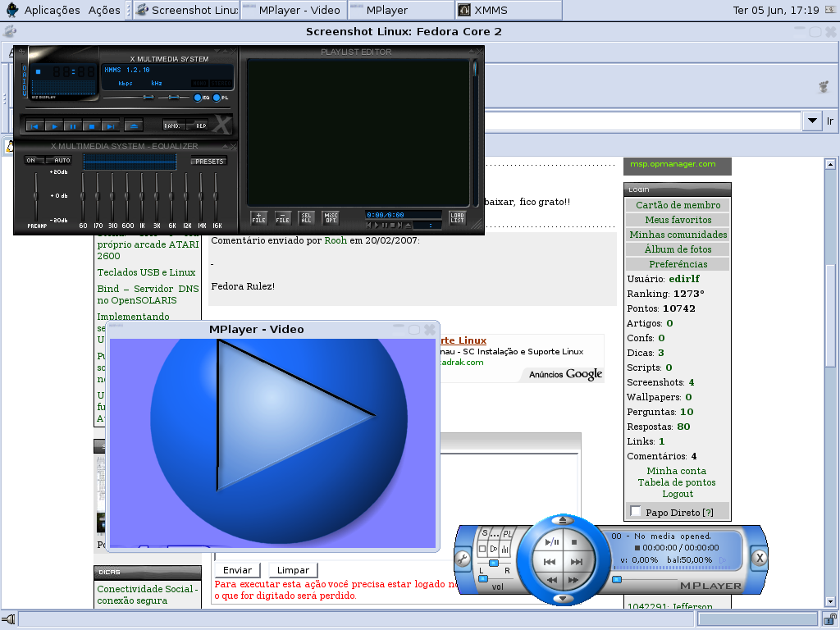Click the XMMS play button
Screen dimensions: 840x630
tap(53, 126)
